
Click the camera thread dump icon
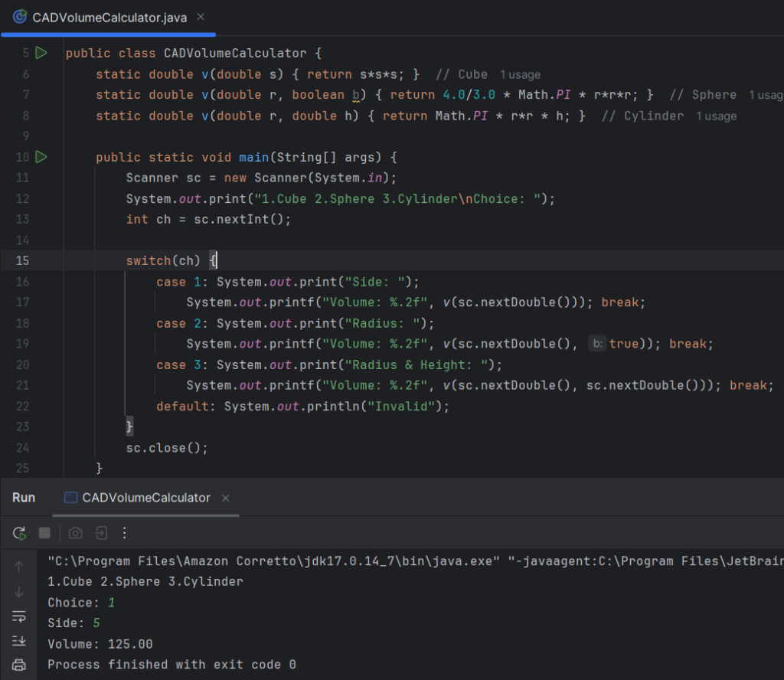(x=75, y=533)
